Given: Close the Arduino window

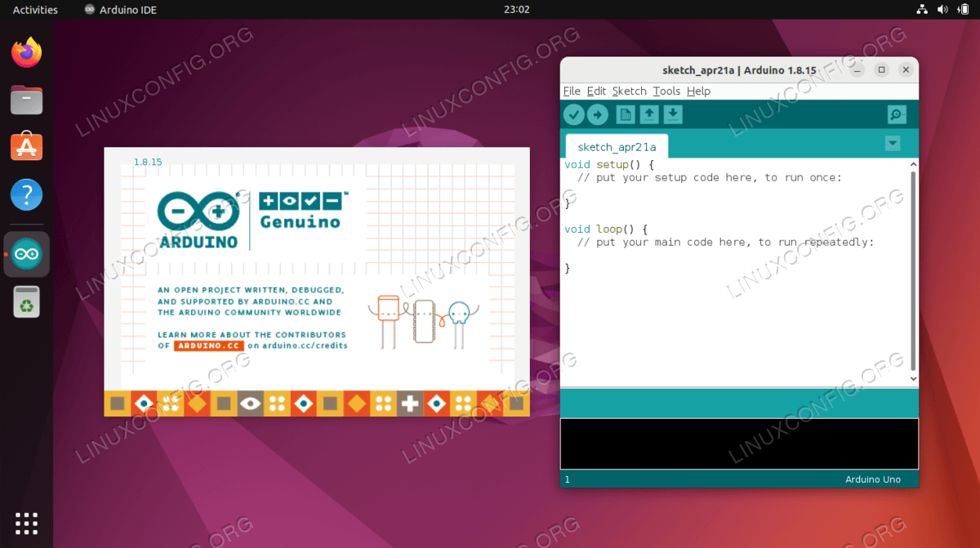Looking at the screenshot, I should pyautogui.click(x=906, y=70).
